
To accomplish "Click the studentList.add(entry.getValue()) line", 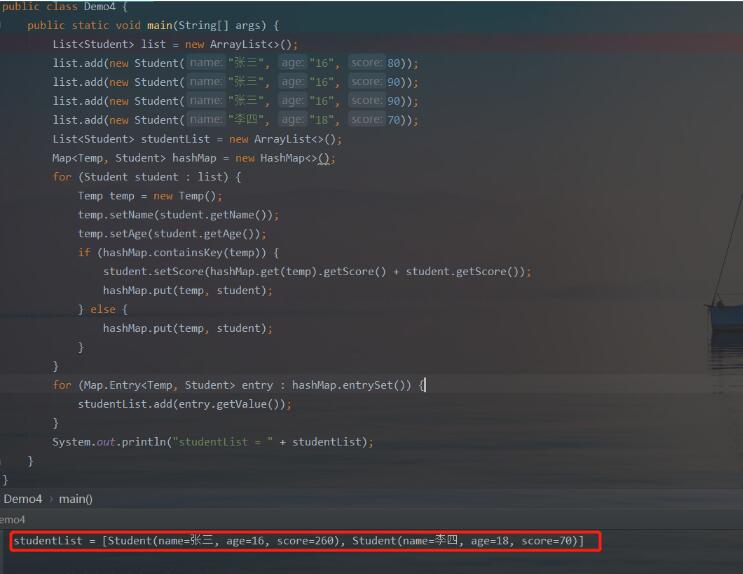I will tap(185, 404).
